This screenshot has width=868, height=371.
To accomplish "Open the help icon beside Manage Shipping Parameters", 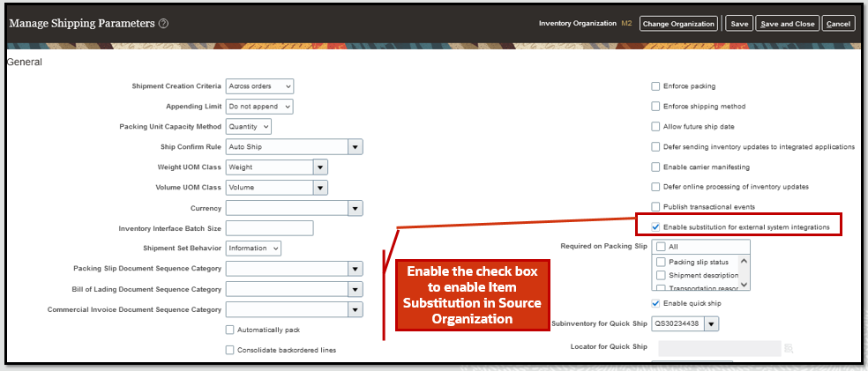I will click(163, 24).
